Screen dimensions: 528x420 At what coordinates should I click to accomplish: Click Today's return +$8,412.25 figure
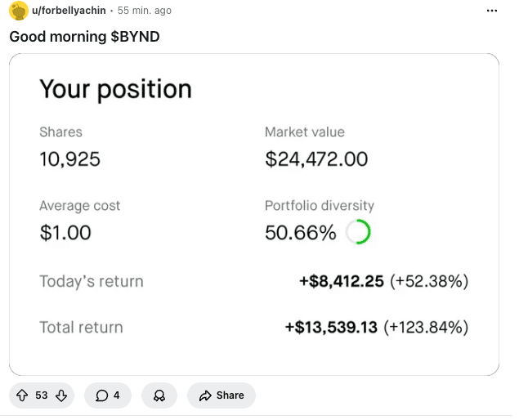[x=341, y=281]
